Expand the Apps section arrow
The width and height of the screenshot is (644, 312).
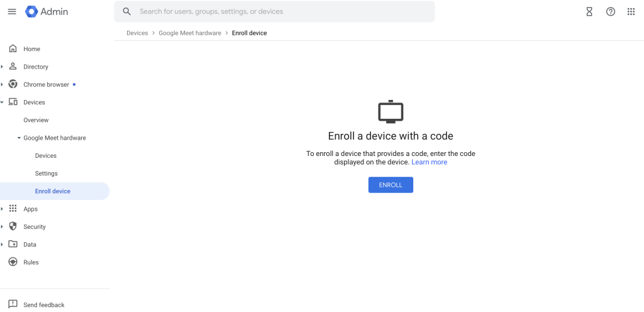(x=3, y=209)
